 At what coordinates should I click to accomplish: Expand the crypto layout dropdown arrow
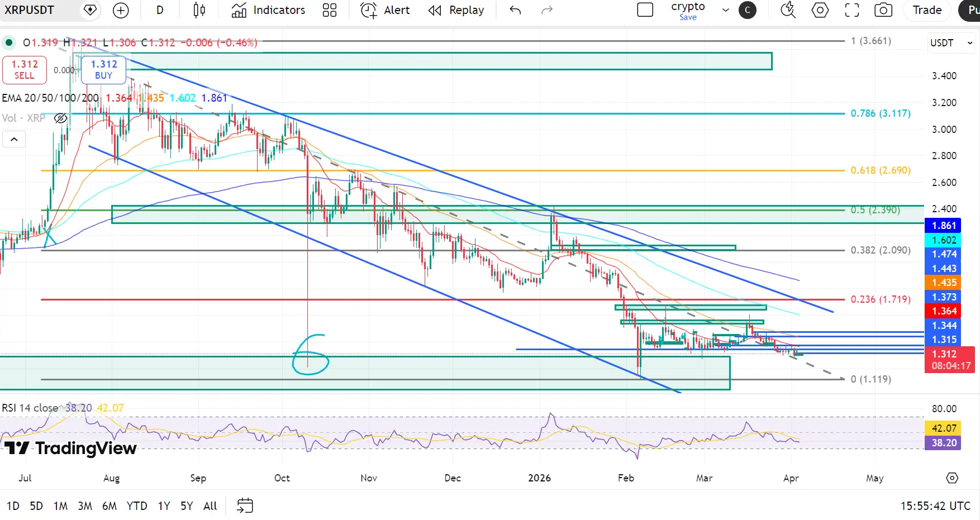[726, 10]
